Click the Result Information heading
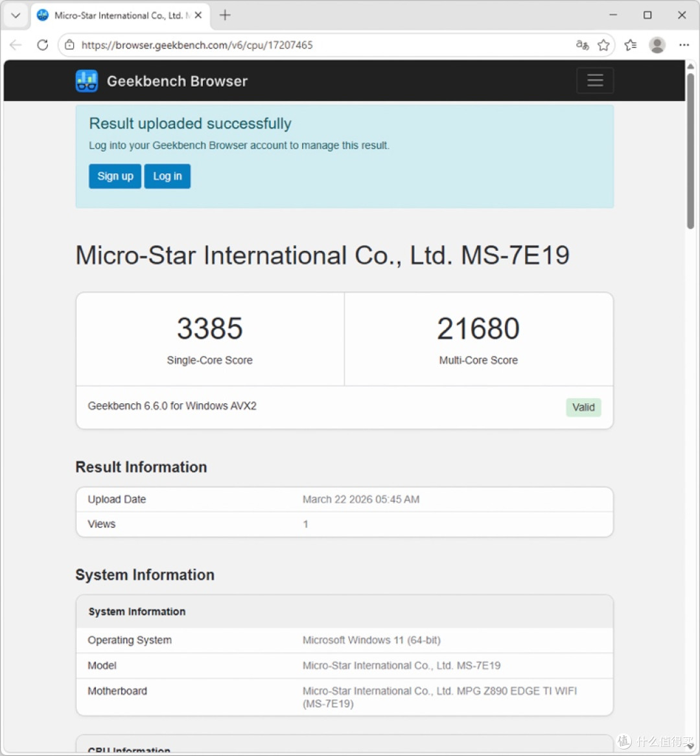 click(x=141, y=467)
